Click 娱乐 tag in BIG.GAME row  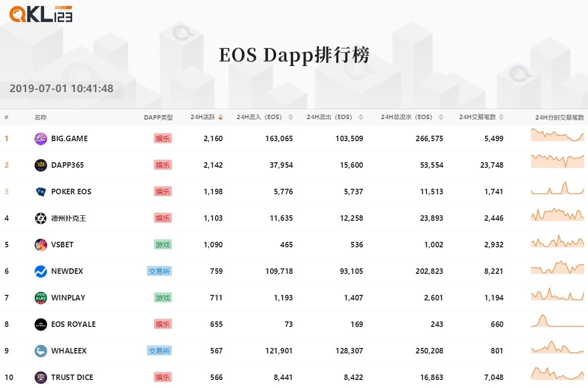coord(163,139)
